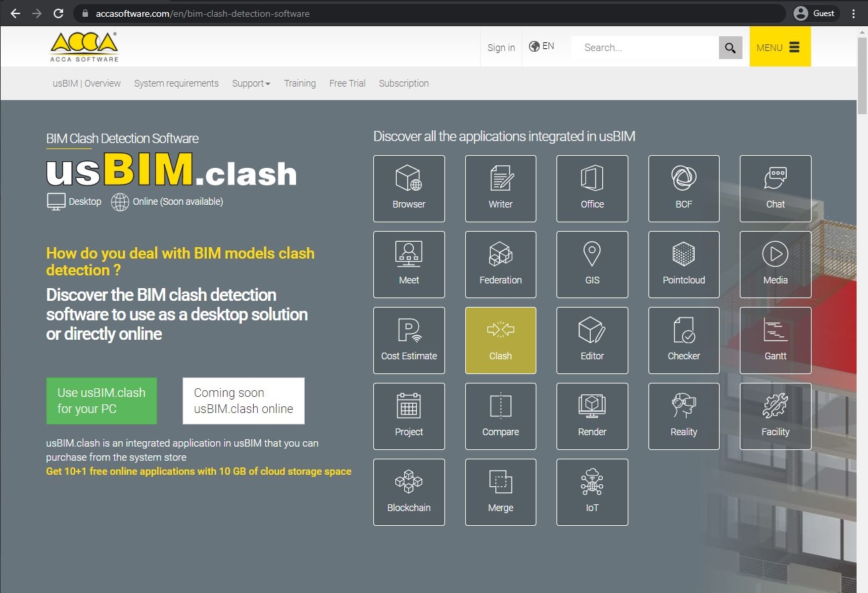Open the Project application tile
Screen dimensions: 868x593
[x=409, y=416]
